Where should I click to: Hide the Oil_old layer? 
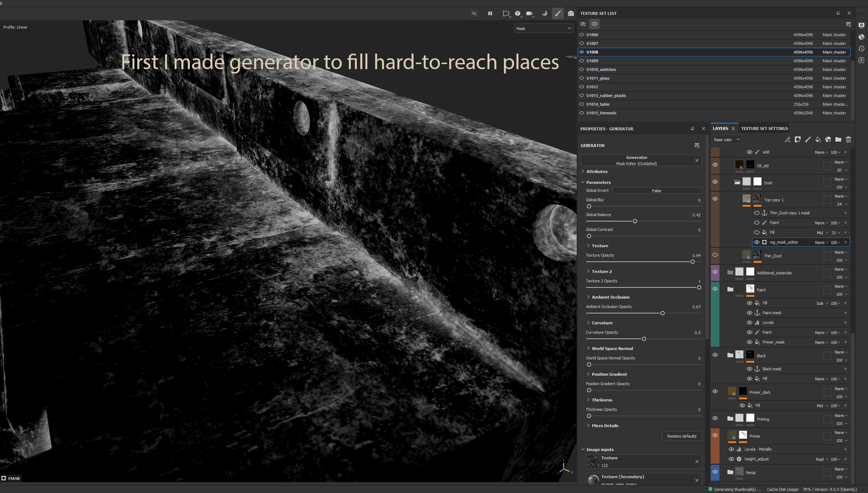pyautogui.click(x=715, y=165)
